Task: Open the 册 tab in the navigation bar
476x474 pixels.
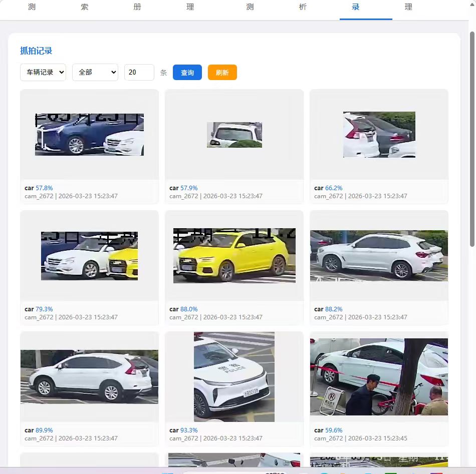Action: click(137, 7)
